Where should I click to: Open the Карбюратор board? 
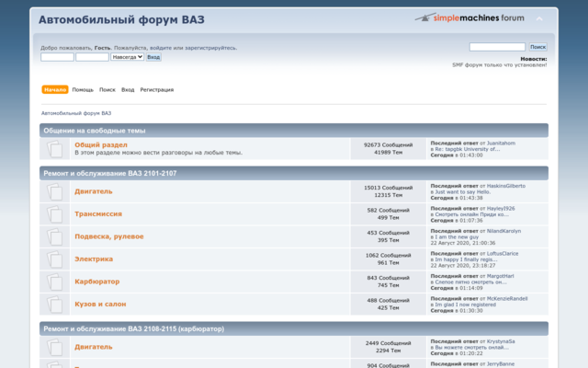click(97, 282)
